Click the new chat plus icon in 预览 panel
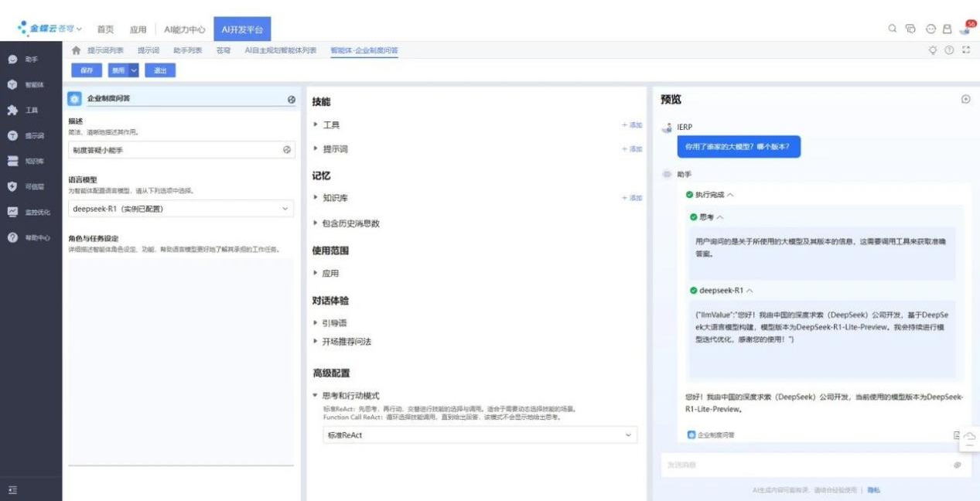 click(x=965, y=100)
